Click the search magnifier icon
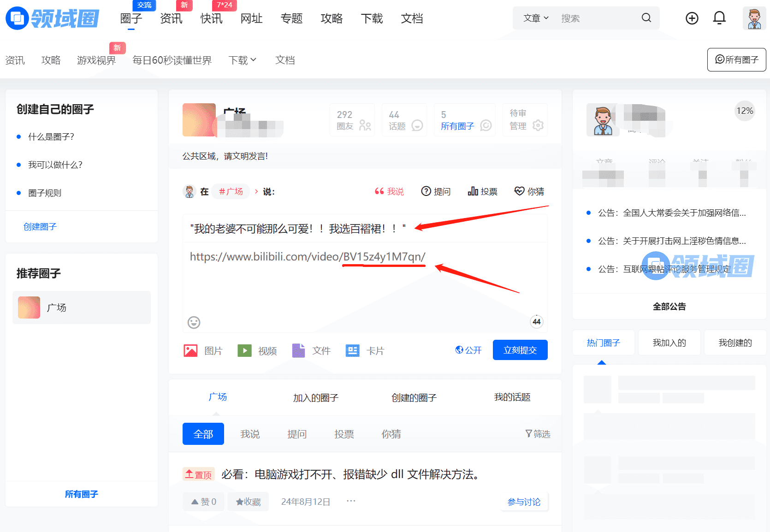 click(646, 18)
